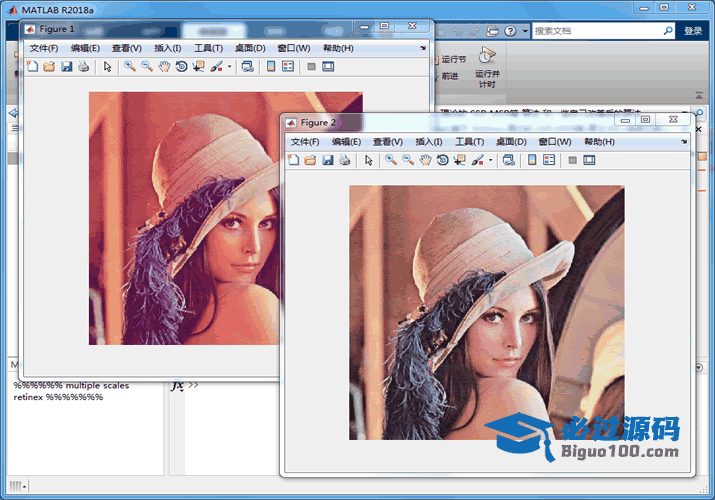Open 桌面(D) menu in Figure 2
This screenshot has height=500, width=715.
point(511,142)
